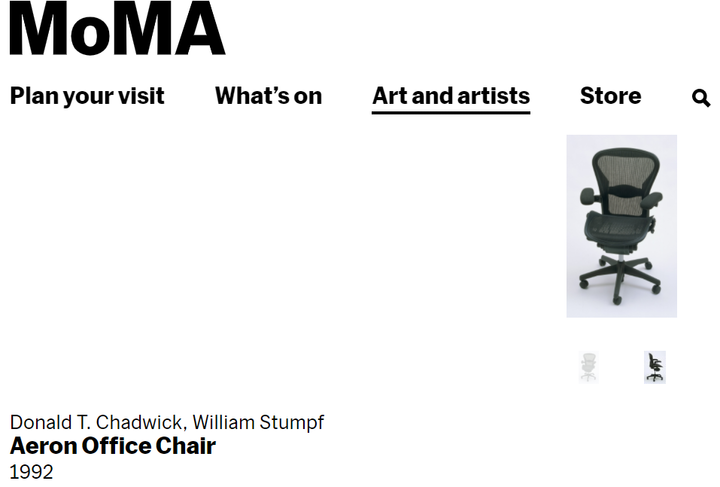Open the Plan your visit menu

pyautogui.click(x=87, y=96)
